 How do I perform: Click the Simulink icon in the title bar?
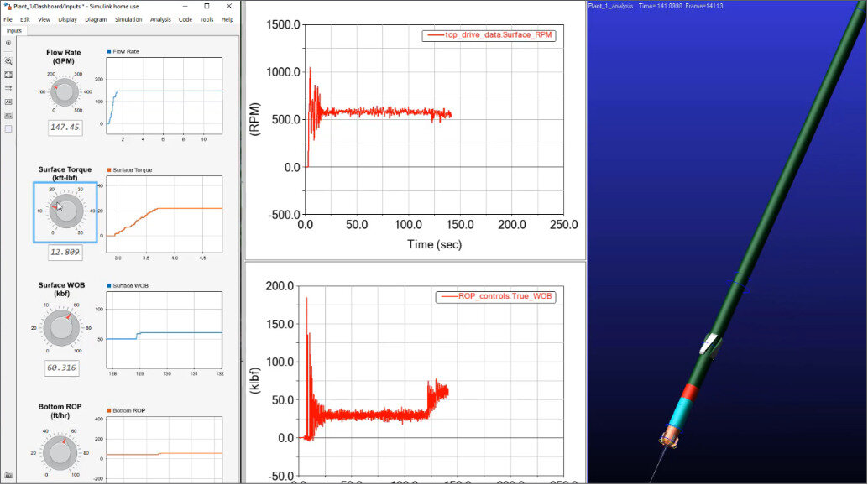click(x=7, y=6)
